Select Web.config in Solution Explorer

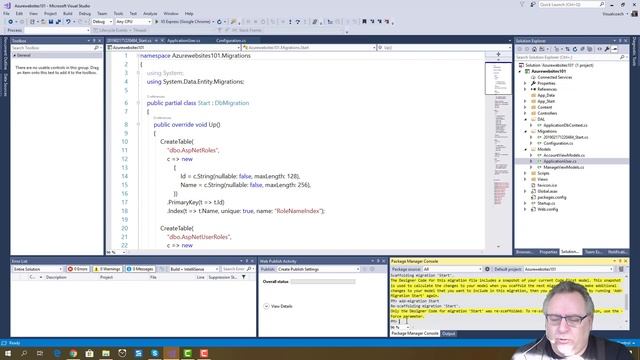pyautogui.click(x=547, y=209)
